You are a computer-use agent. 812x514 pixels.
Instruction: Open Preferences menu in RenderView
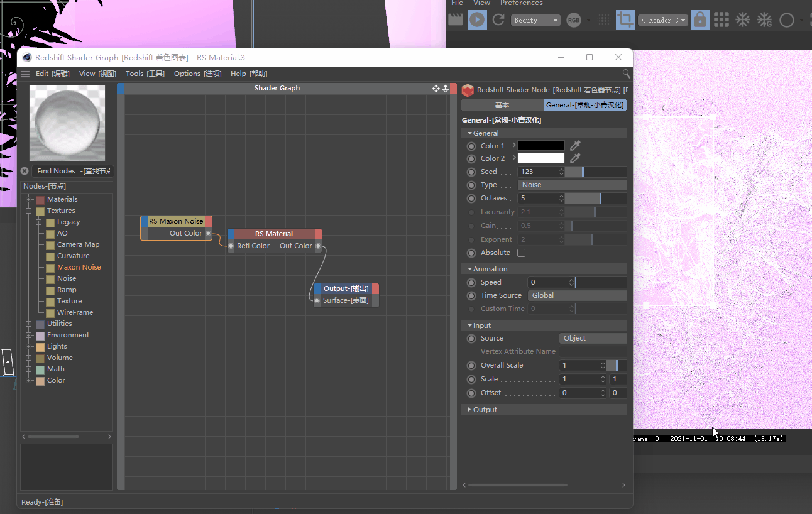521,3
